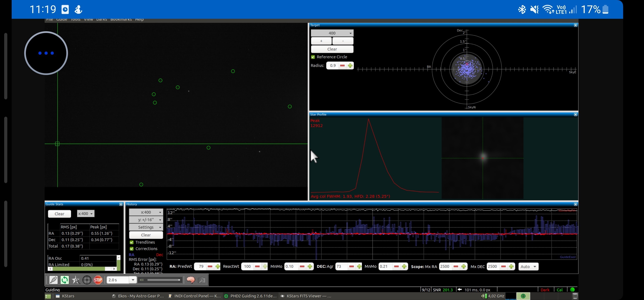Click the red STOP icon

pyautogui.click(x=98, y=280)
